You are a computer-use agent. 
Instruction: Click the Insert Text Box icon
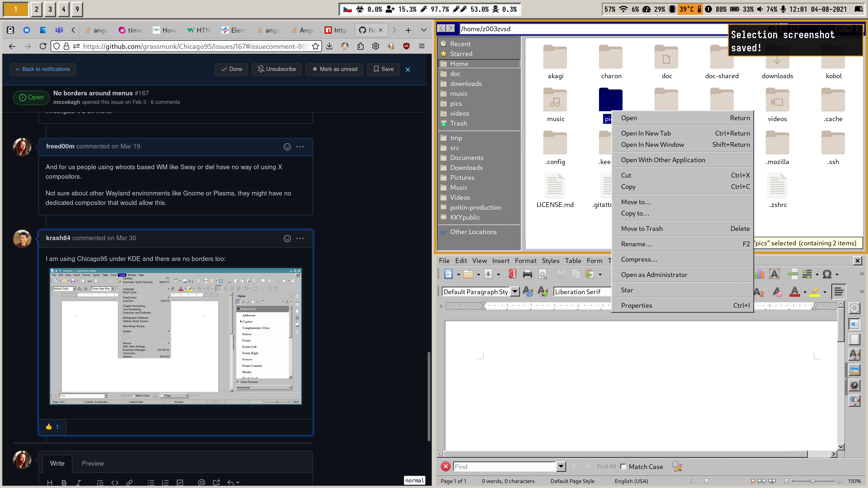click(774, 274)
